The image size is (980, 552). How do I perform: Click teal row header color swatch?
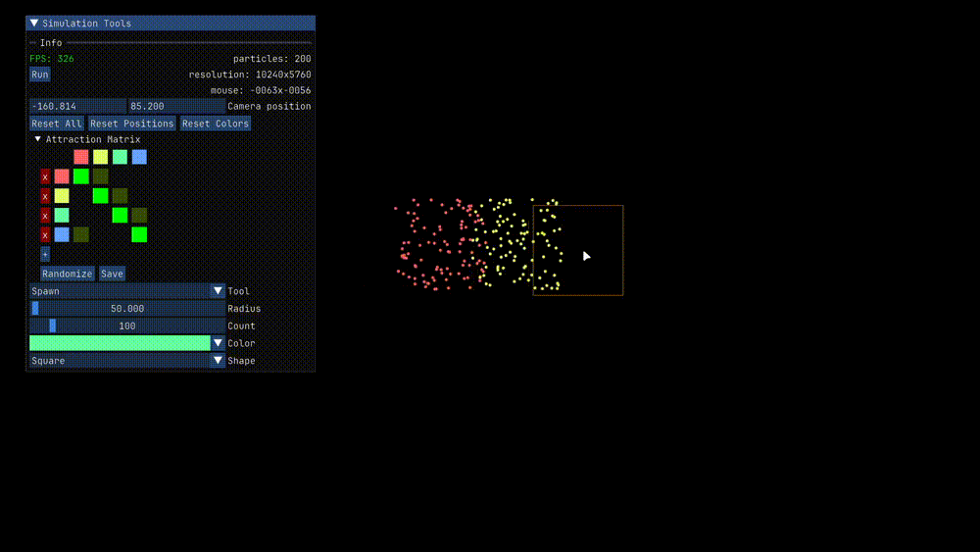pos(62,216)
